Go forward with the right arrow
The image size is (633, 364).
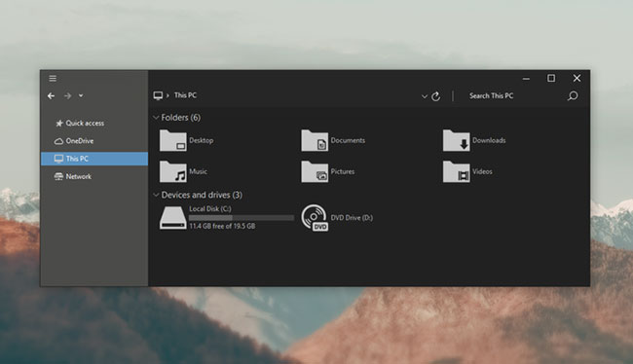[x=68, y=95]
